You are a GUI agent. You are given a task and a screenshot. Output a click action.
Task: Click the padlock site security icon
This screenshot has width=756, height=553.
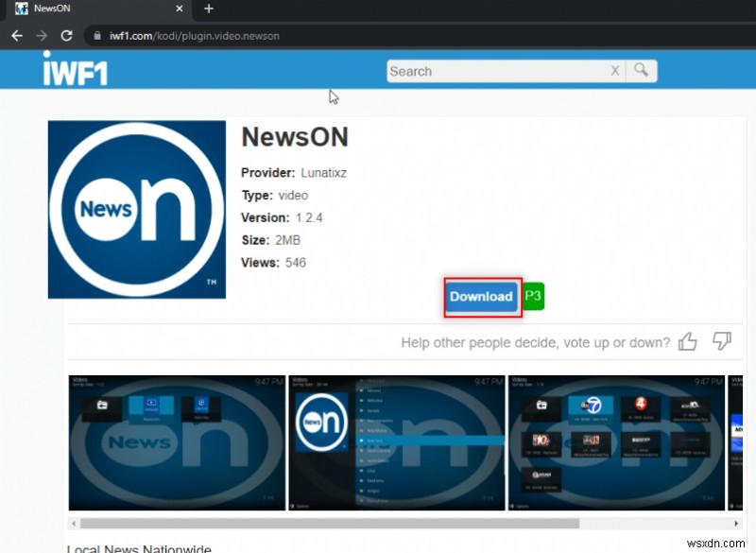pyautogui.click(x=97, y=36)
